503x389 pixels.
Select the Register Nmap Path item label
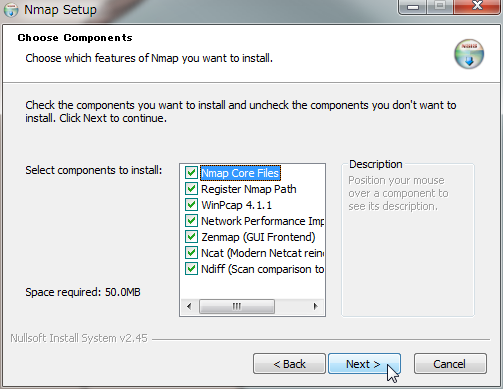[249, 189]
